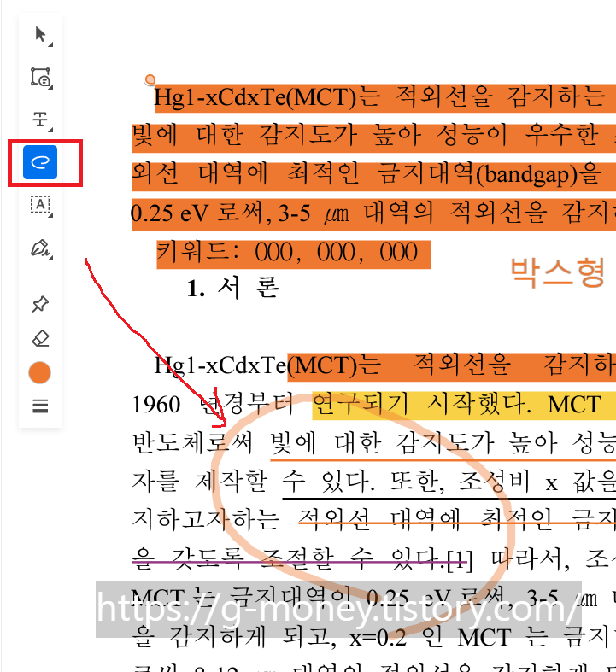Image resolution: width=616 pixels, height=672 pixels.
Task: Click the '따라서,' text after citation [1]
Action: (531, 559)
